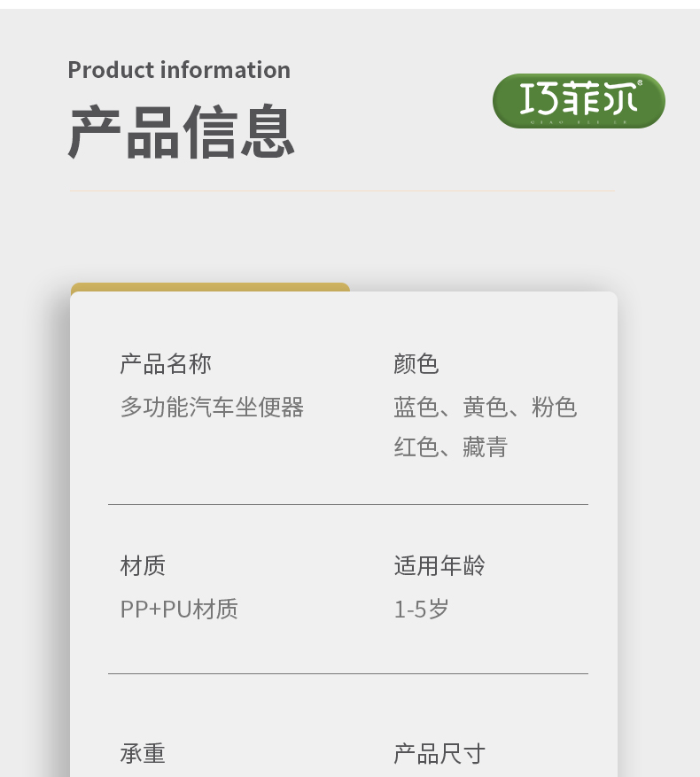700x777 pixels.
Task: Click the gold tab atop the info card
Action: click(210, 287)
